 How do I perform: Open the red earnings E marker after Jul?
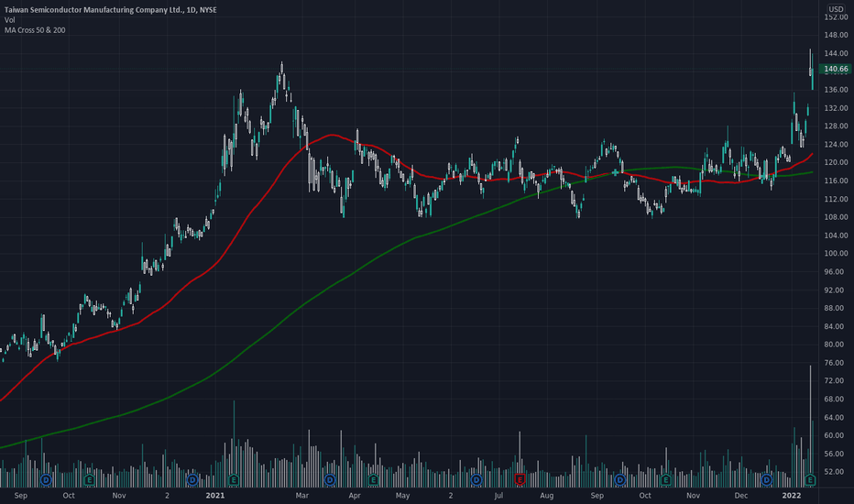click(x=520, y=480)
